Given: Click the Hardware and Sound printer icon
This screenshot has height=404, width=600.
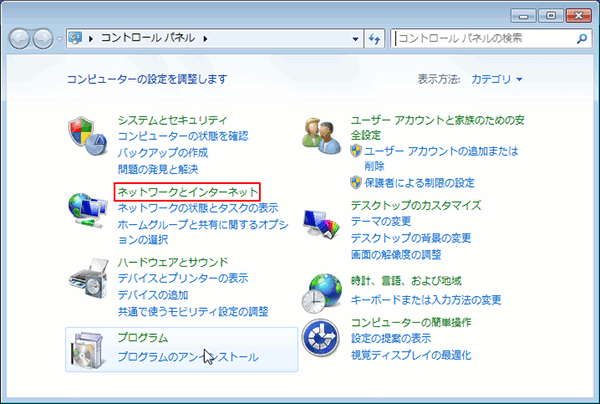Looking at the screenshot, I should click(87, 278).
